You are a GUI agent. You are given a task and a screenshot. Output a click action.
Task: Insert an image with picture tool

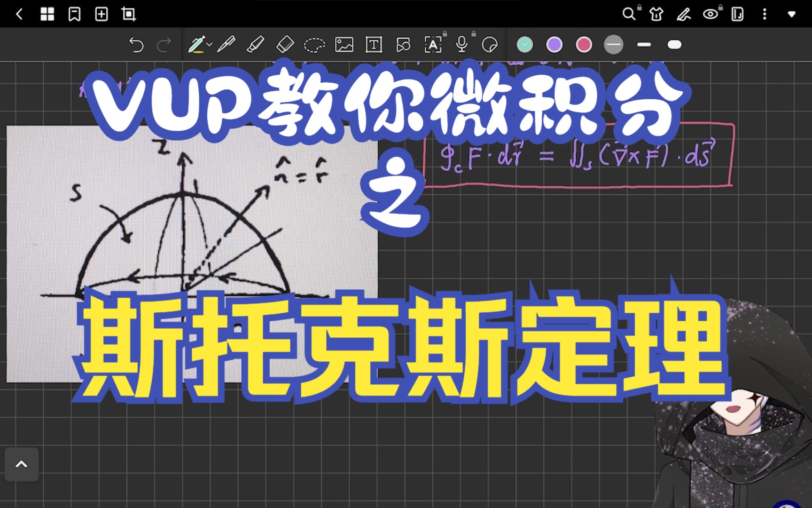[344, 45]
